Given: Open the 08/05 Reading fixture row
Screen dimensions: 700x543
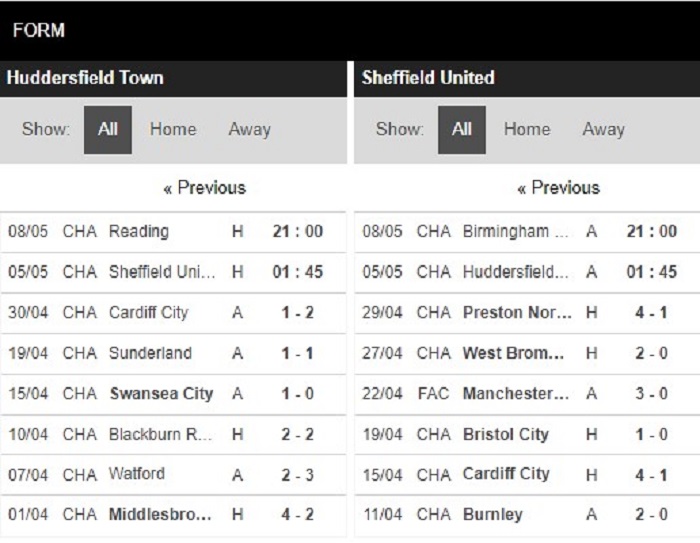Looking at the screenshot, I should (x=173, y=232).
